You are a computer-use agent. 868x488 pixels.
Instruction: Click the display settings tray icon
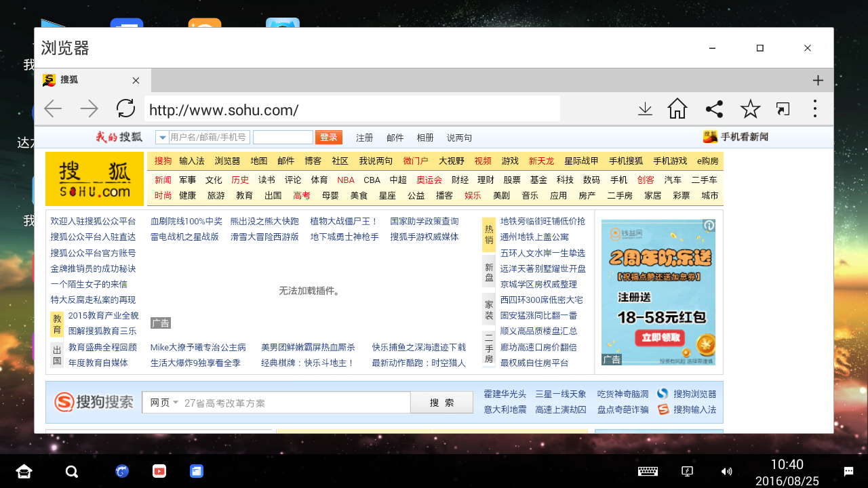(687, 471)
